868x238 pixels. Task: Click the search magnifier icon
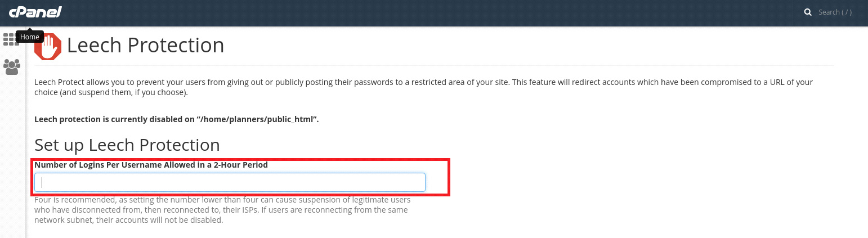point(808,12)
